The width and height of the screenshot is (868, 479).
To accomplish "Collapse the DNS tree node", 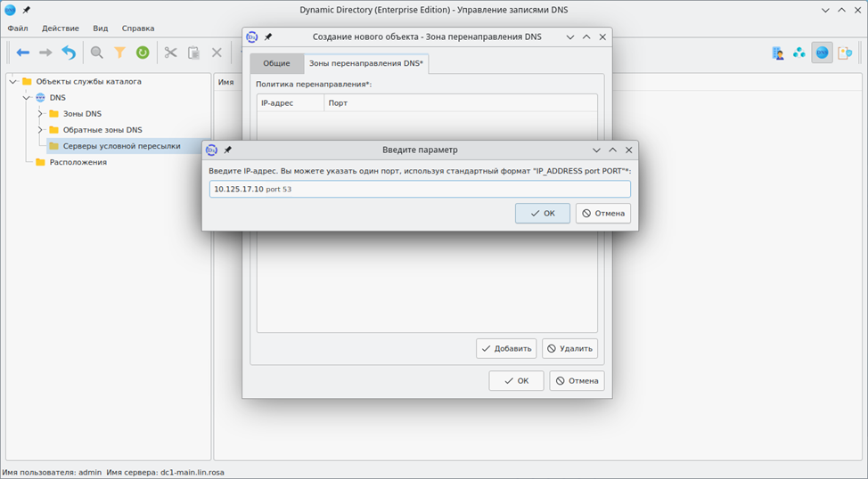I will (x=26, y=97).
